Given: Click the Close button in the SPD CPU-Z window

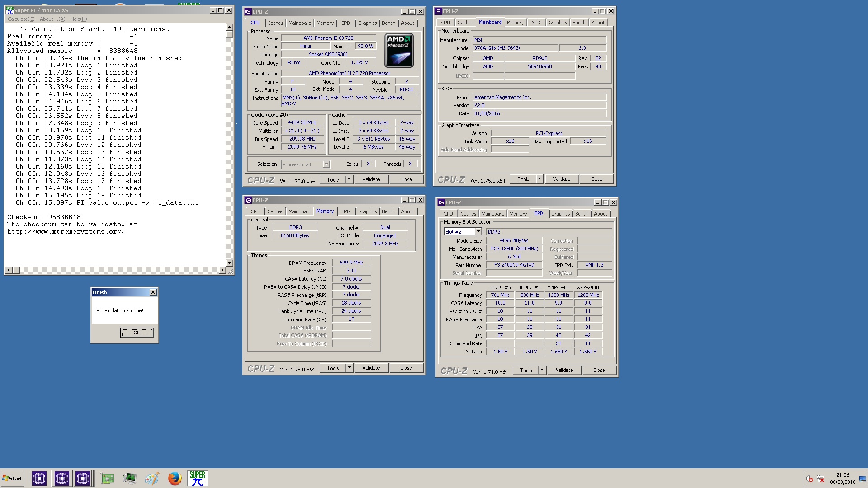Looking at the screenshot, I should (599, 371).
